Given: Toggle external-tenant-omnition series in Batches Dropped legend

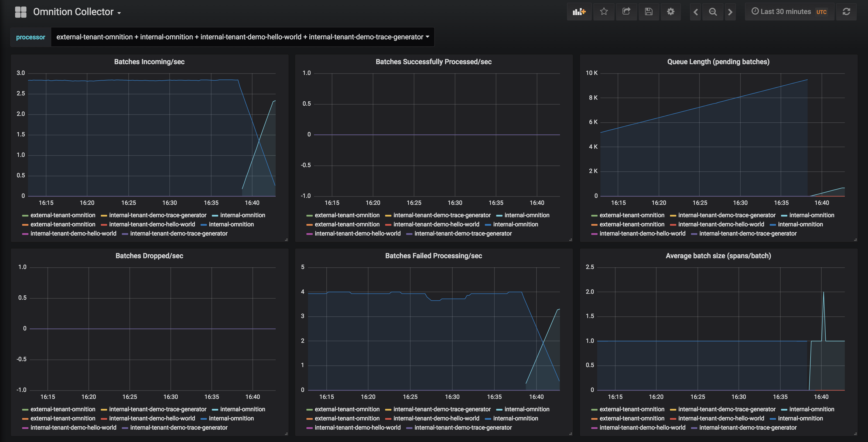Looking at the screenshot, I should click(63, 409).
